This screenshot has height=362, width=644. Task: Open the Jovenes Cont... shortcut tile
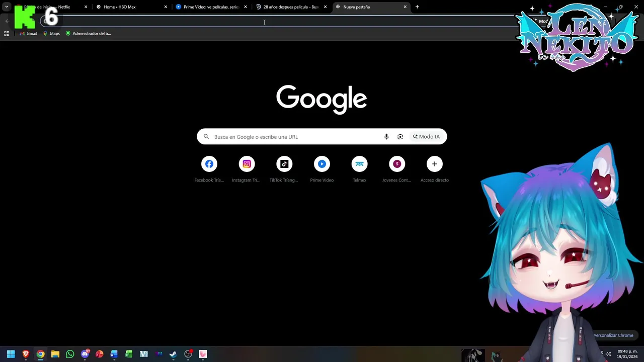point(397,164)
